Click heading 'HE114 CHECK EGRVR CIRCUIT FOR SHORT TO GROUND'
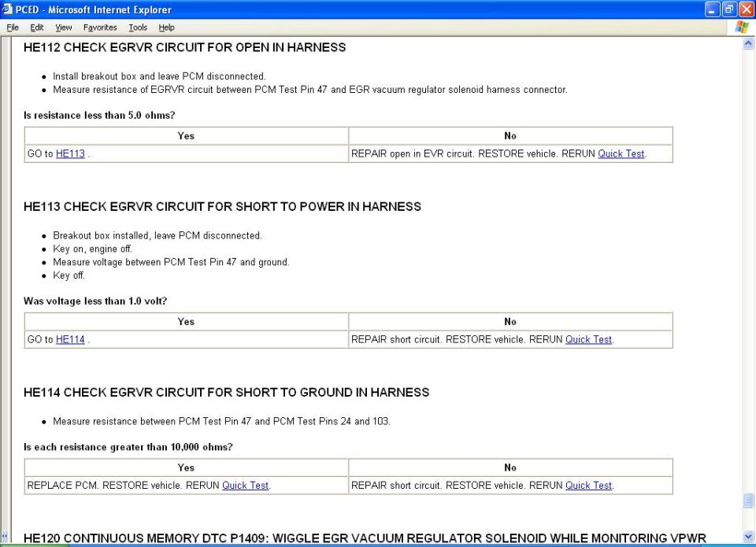Image resolution: width=756 pixels, height=547 pixels. (226, 392)
